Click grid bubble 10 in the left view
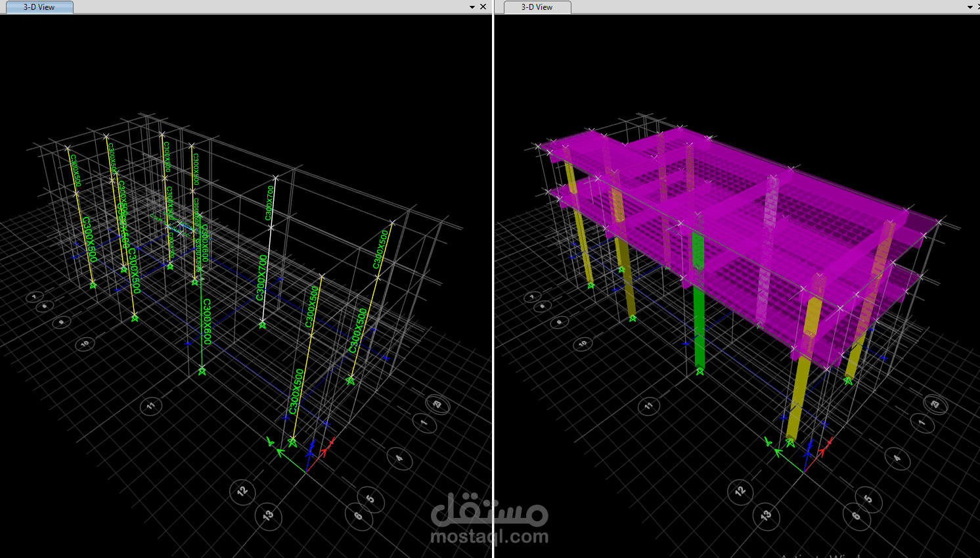This screenshot has height=558, width=980. 85,344
